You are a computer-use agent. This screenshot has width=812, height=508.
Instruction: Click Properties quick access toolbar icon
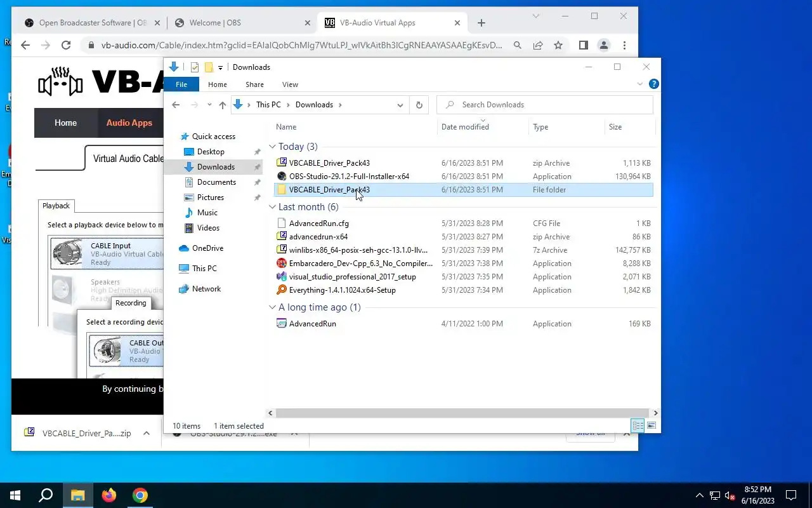[195, 67]
